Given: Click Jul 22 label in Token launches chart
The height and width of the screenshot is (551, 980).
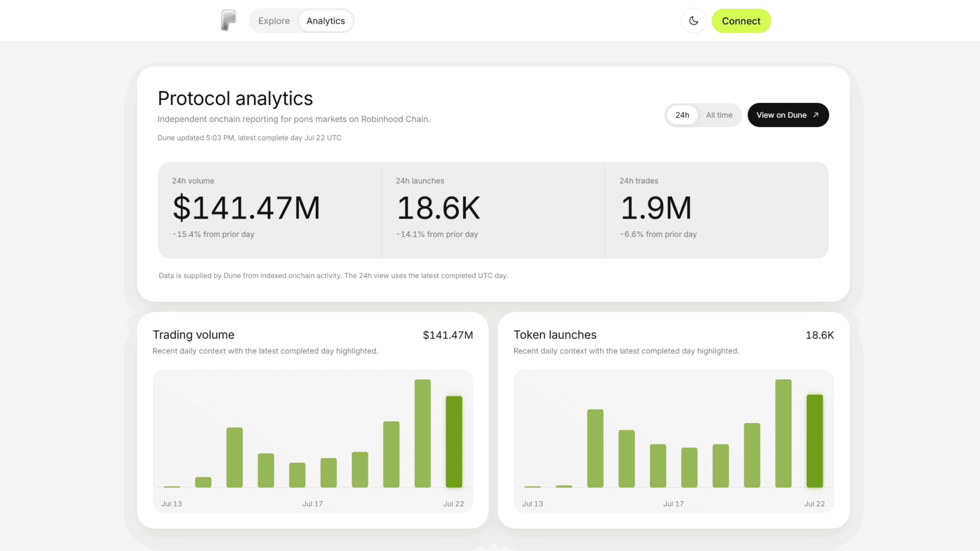Looking at the screenshot, I should (x=814, y=504).
